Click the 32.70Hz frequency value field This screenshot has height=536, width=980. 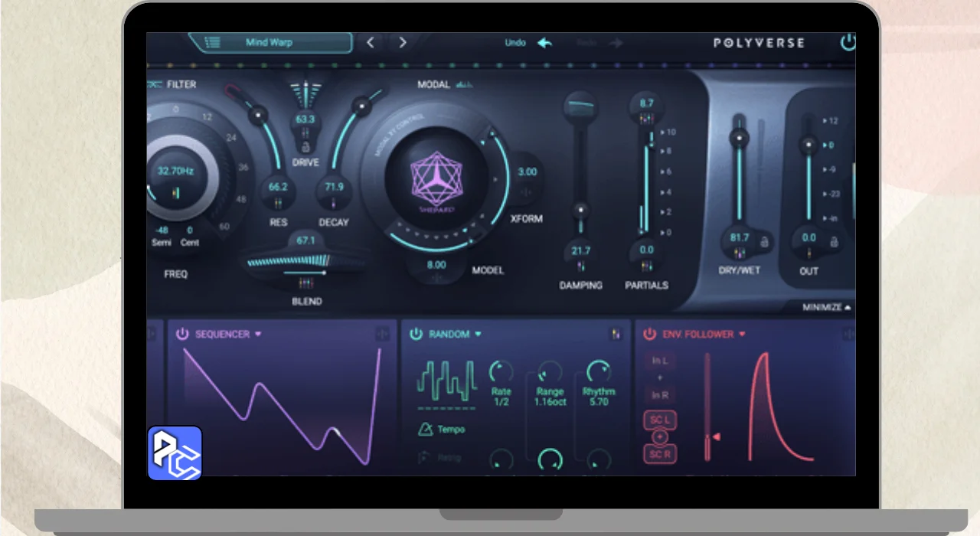[x=176, y=172]
